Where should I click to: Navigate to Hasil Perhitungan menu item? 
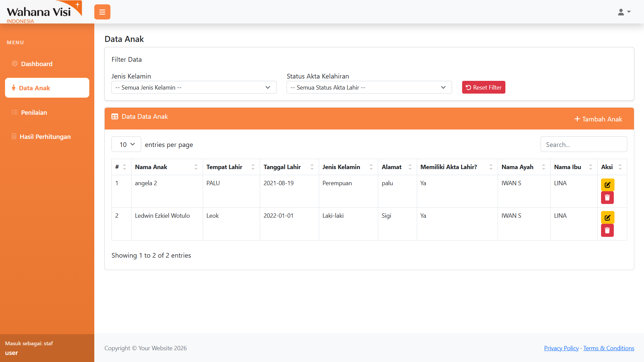click(x=45, y=137)
